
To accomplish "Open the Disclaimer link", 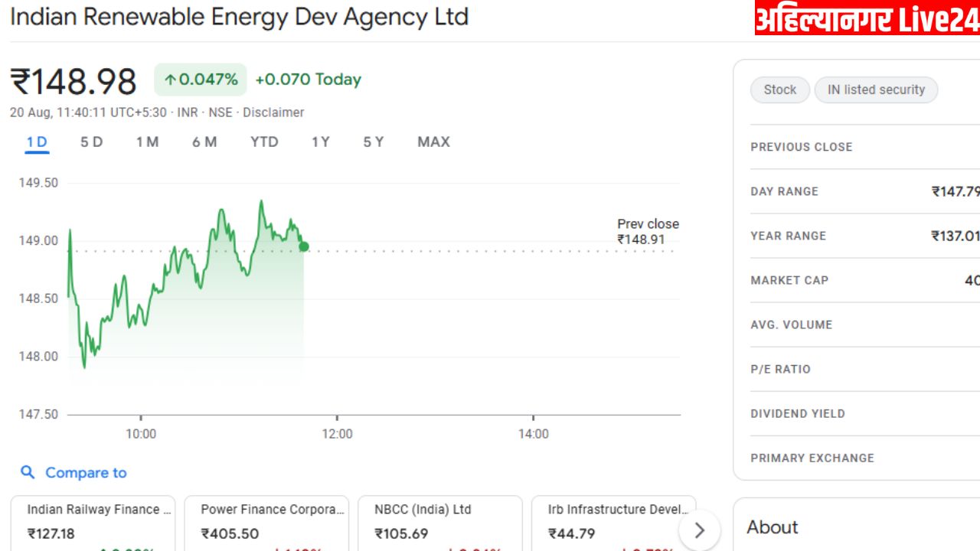I will 273,112.
